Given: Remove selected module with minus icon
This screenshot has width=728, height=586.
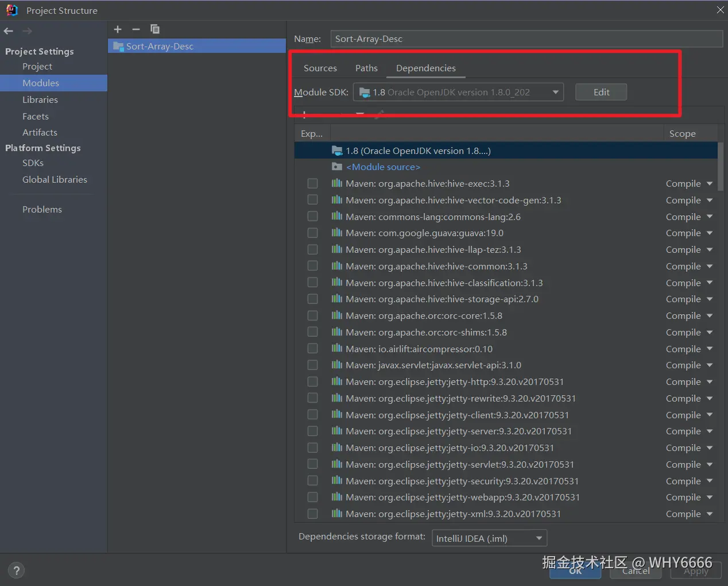Looking at the screenshot, I should point(136,29).
